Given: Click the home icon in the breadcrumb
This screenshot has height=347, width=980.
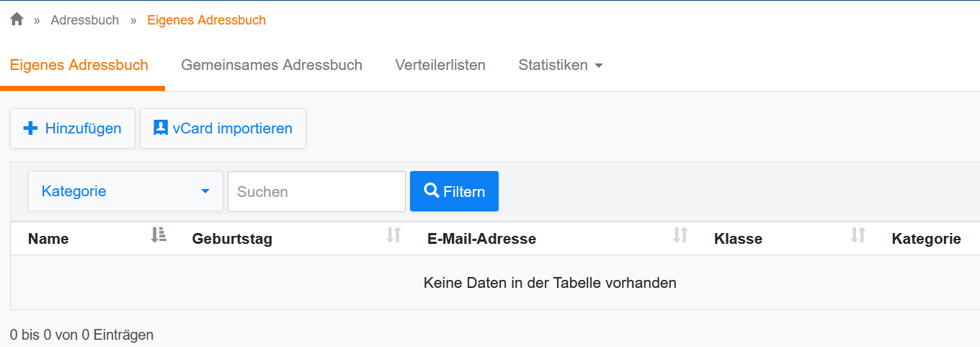Looking at the screenshot, I should pyautogui.click(x=17, y=19).
